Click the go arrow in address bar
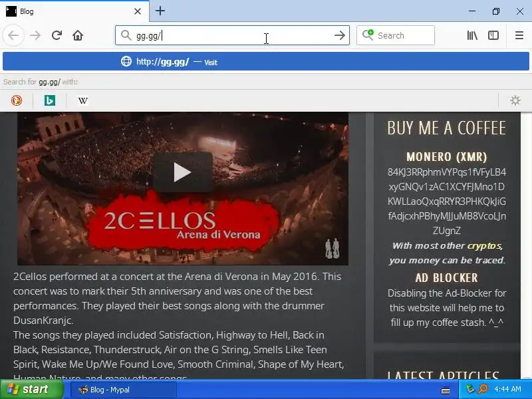 point(339,35)
